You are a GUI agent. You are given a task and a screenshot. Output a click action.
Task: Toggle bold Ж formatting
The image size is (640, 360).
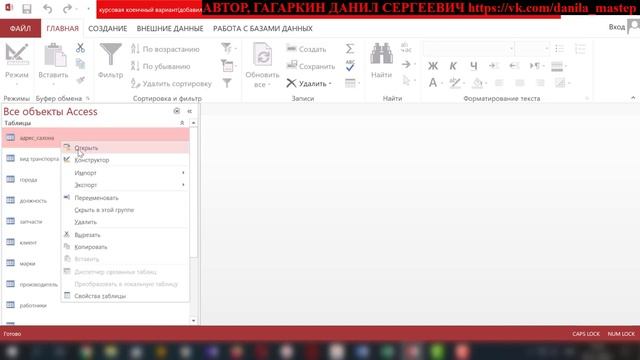click(x=433, y=66)
